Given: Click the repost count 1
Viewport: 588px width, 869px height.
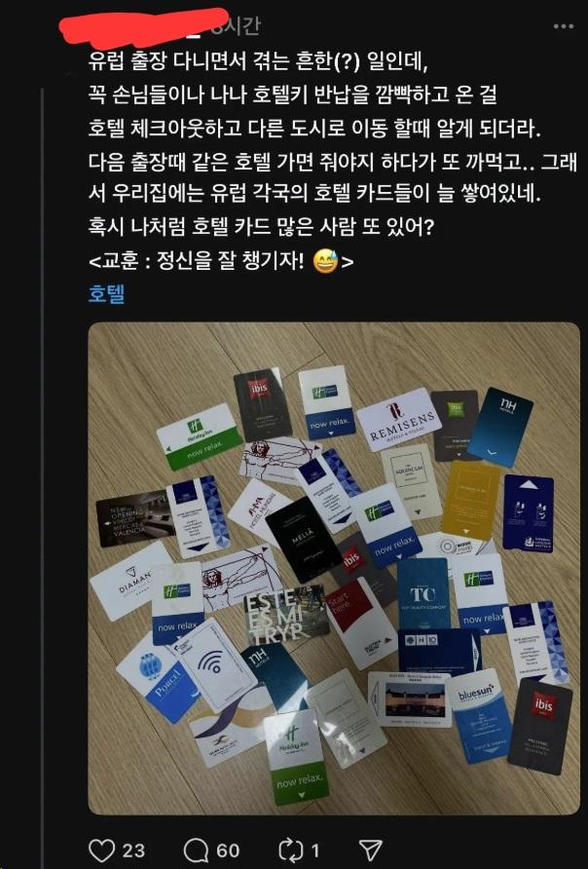Looking at the screenshot, I should coord(314,850).
